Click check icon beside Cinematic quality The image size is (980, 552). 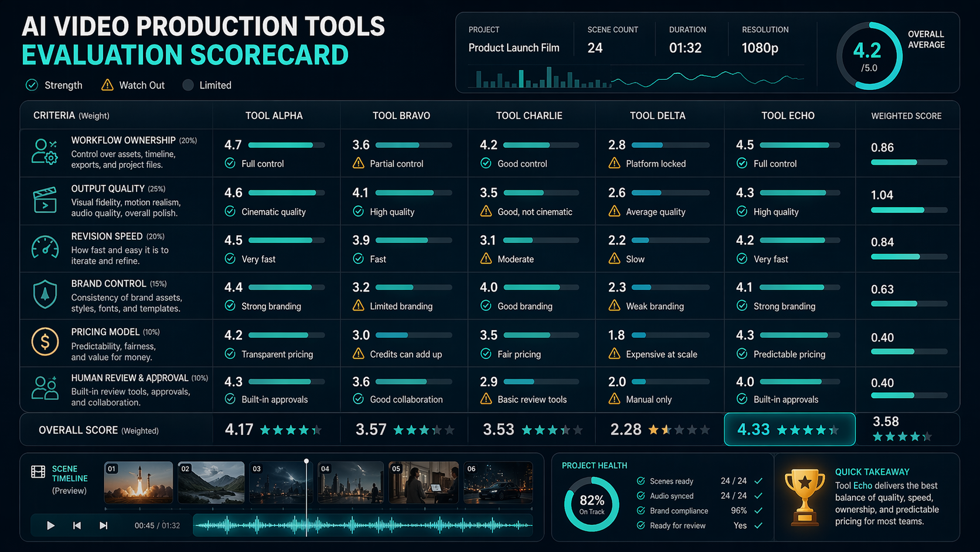(x=230, y=211)
